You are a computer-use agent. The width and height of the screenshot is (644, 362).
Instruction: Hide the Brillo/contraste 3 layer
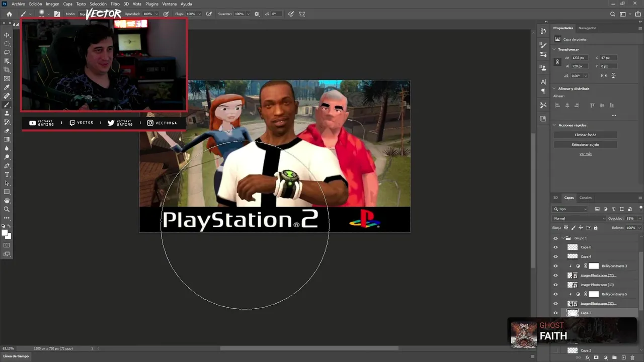coord(555,266)
